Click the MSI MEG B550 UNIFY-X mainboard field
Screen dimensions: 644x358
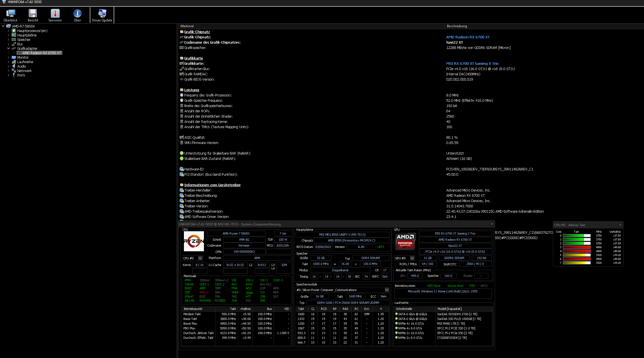(x=342, y=235)
